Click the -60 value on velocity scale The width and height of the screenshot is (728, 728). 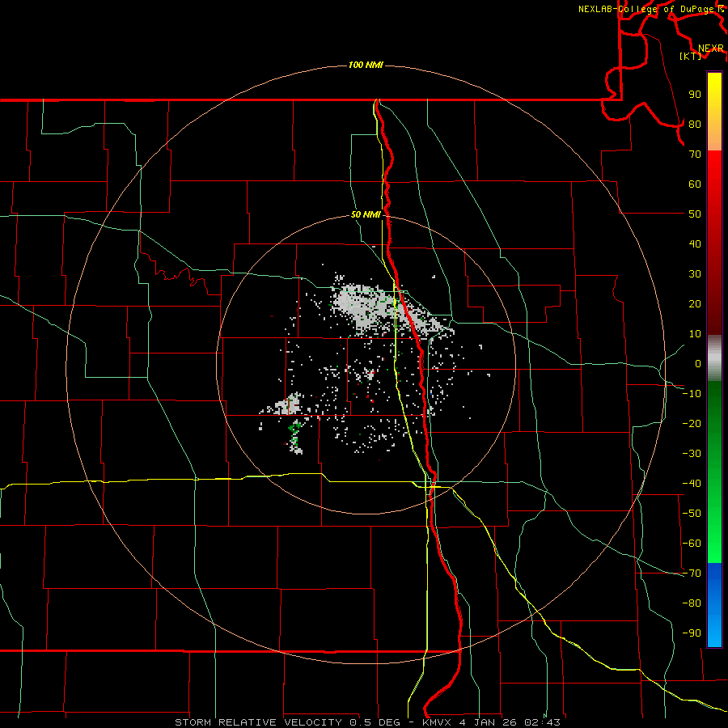pos(692,544)
